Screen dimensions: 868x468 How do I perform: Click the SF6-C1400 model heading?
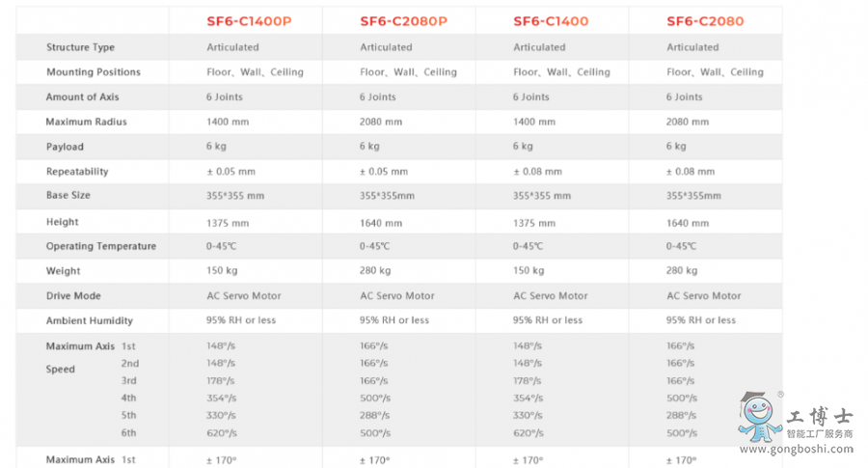pyautogui.click(x=551, y=21)
